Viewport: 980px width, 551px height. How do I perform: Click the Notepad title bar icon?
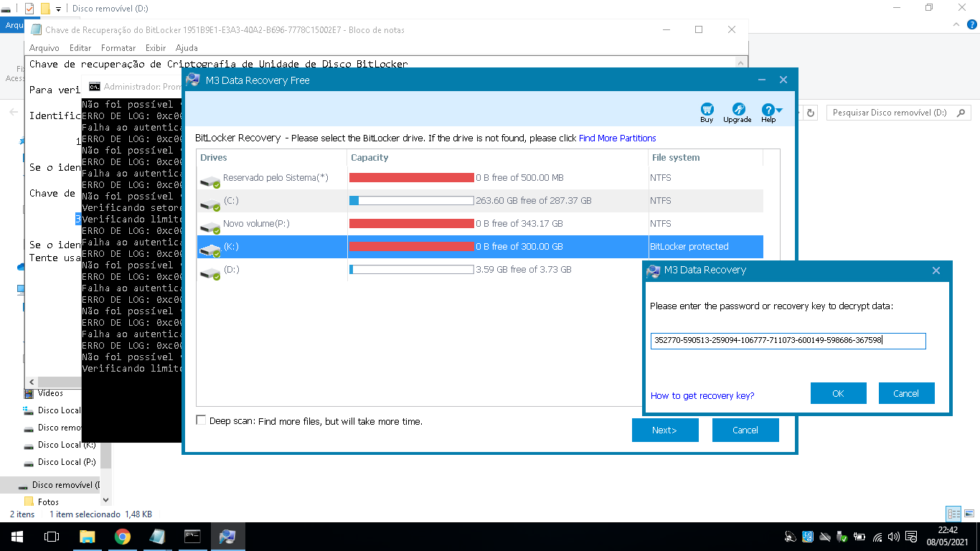coord(35,29)
